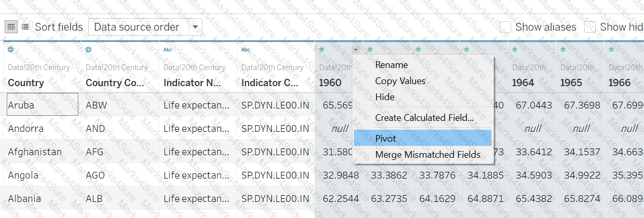Click the Aruba cell
Image resolution: width=644 pixels, height=218 pixels.
42,105
